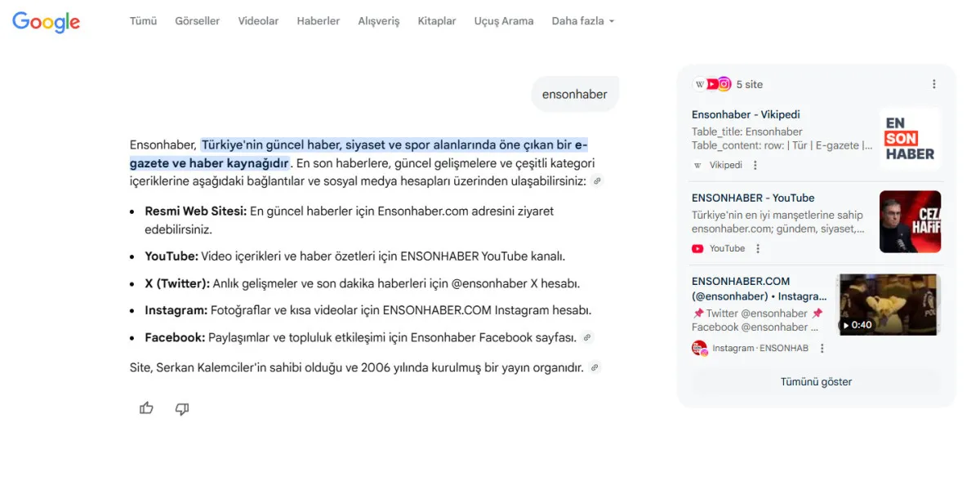
Task: Open the ENSONHABER - YouTube link
Action: [x=753, y=198]
